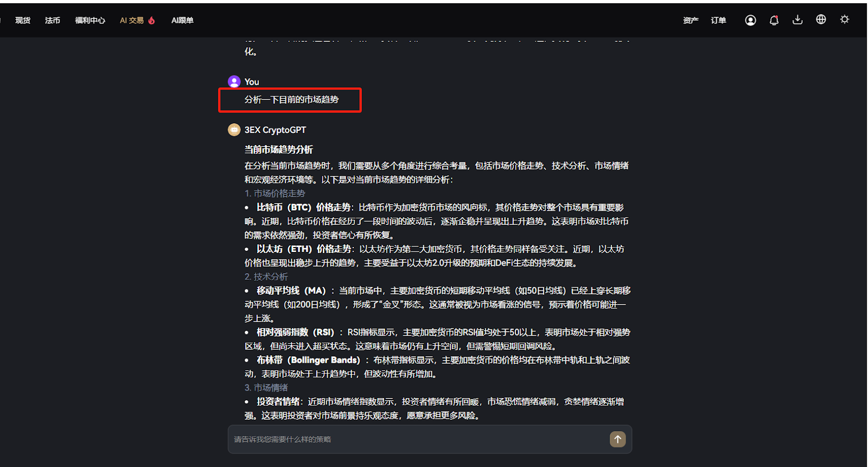Screen dimensions: 868x467
Task: Check the notification bell icon
Action: pos(774,20)
